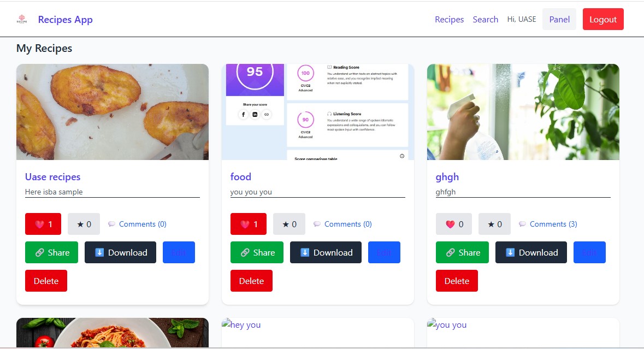
Task: Download the ghgh recipe
Action: point(531,252)
